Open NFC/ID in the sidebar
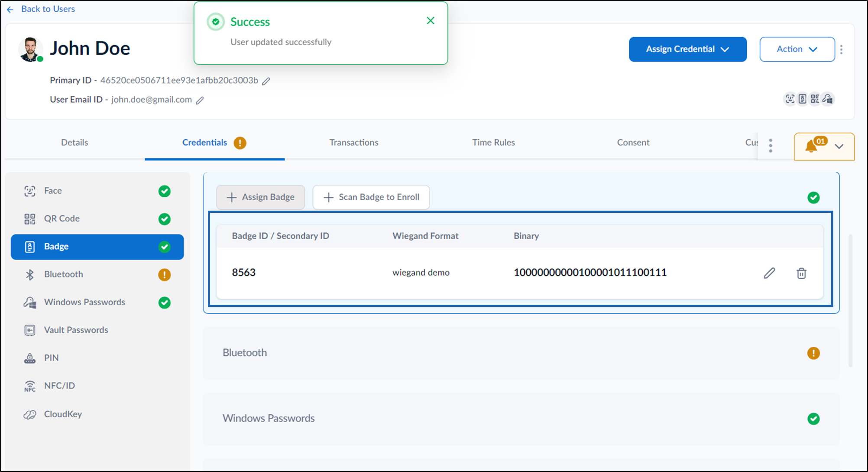Screen dimensions: 868x472 pyautogui.click(x=97, y=386)
